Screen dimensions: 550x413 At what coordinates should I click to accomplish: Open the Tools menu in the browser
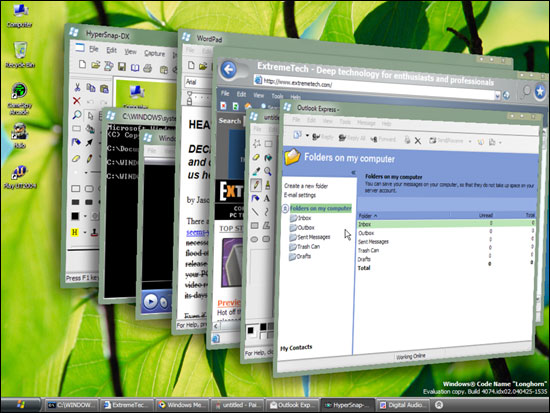277,96
